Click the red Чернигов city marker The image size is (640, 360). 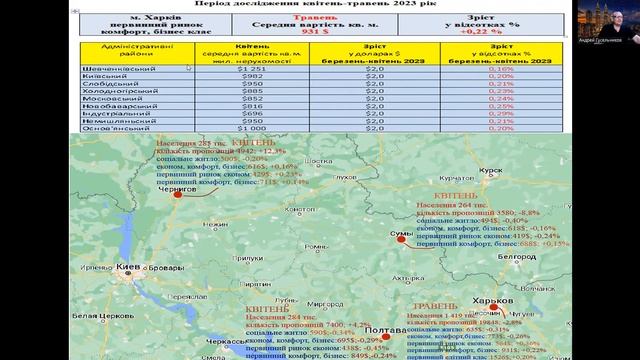coord(178,195)
